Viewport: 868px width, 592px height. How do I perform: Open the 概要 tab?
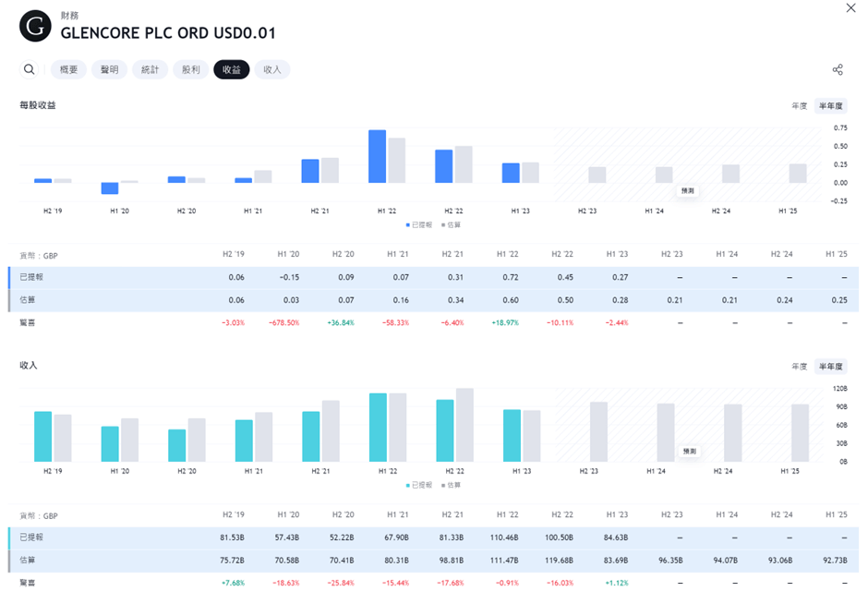tap(69, 69)
